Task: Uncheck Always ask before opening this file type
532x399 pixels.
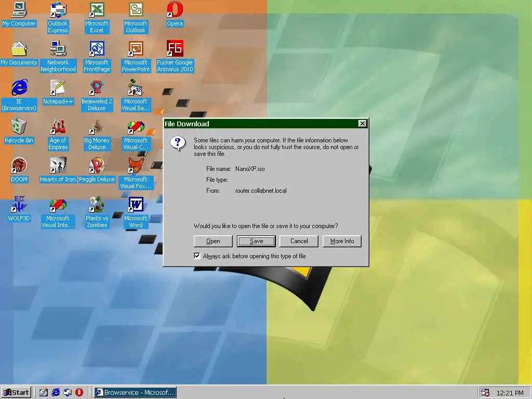Action: 197,256
